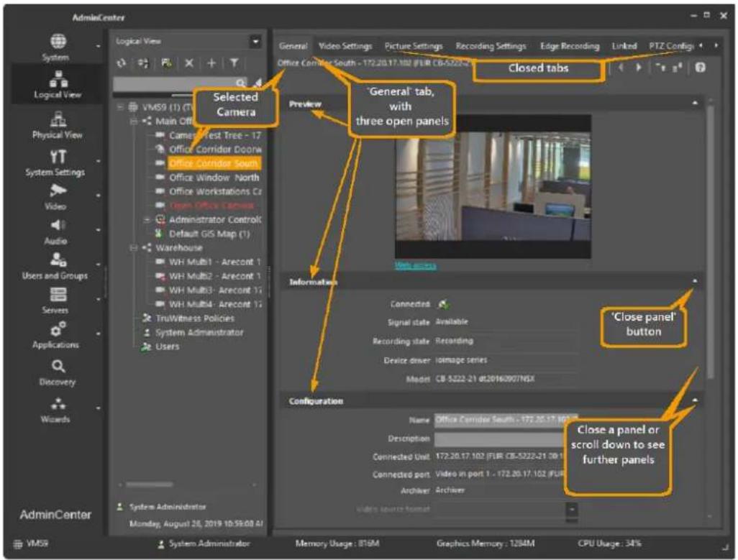This screenshot has width=738, height=560.
Task: Open the help question mark icon
Action: click(701, 68)
